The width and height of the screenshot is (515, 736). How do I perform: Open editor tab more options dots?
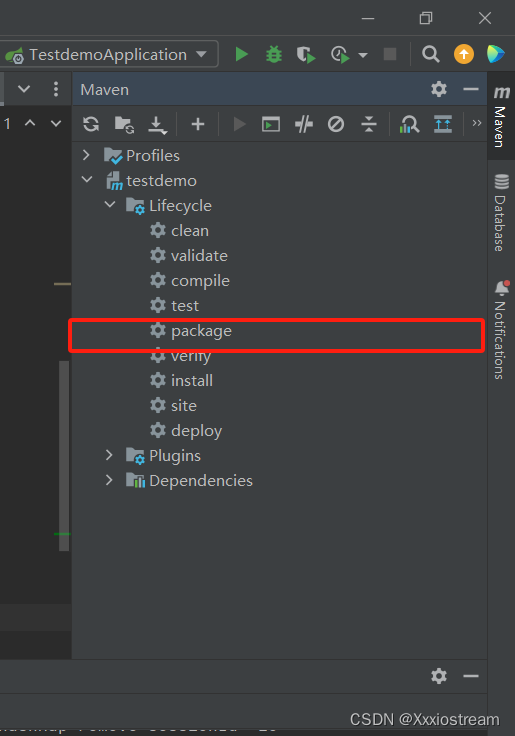coord(56,89)
